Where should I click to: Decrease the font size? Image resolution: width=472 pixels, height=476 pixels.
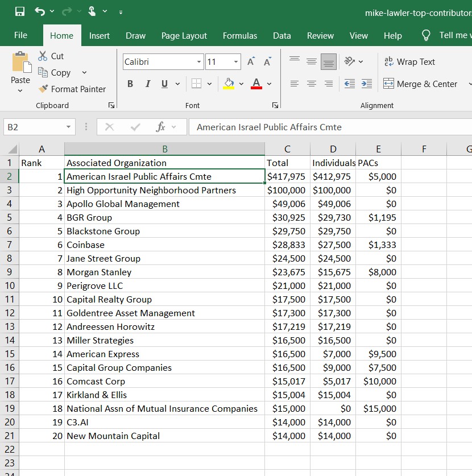(267, 61)
